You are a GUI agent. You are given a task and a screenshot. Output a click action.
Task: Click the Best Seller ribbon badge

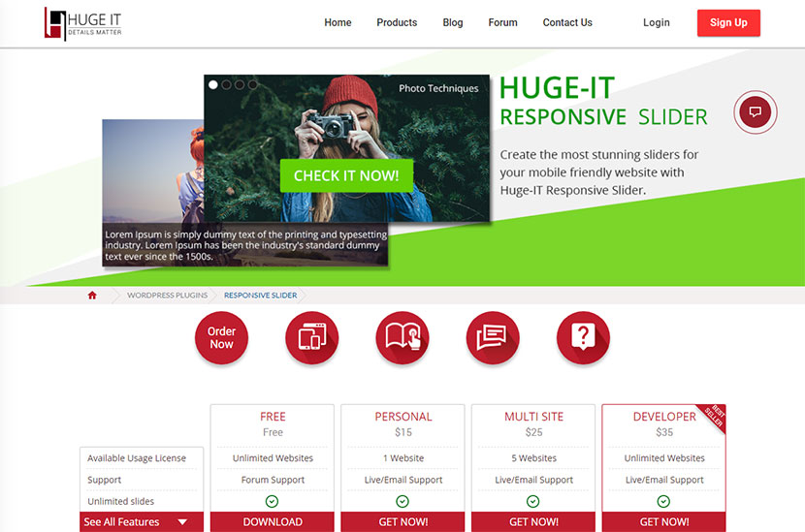(x=714, y=416)
